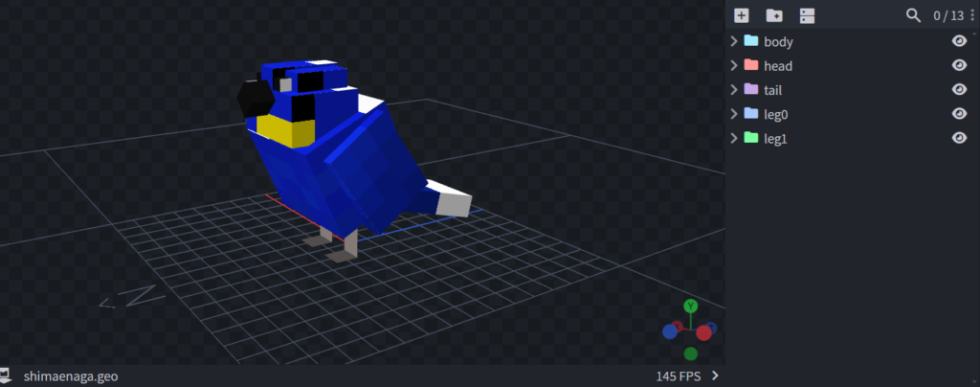Click the cyan body folder icon
Screen dimensions: 980x387
[x=751, y=41]
